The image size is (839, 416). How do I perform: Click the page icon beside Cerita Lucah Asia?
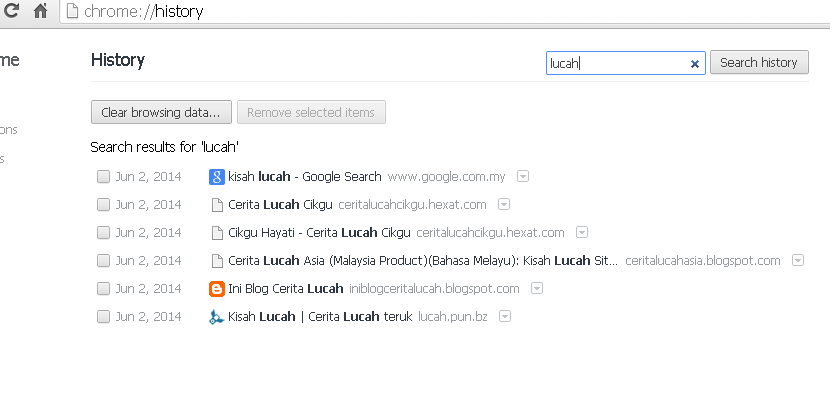(x=217, y=261)
